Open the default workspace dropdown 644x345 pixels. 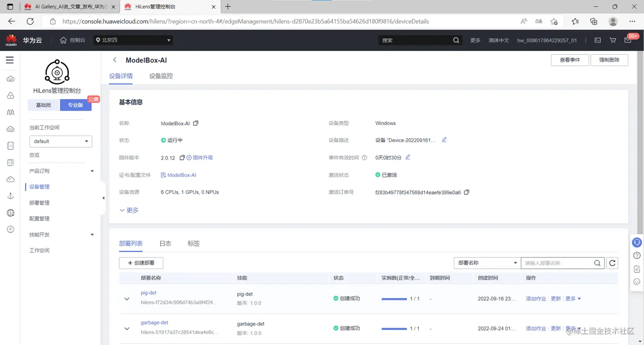coord(60,141)
